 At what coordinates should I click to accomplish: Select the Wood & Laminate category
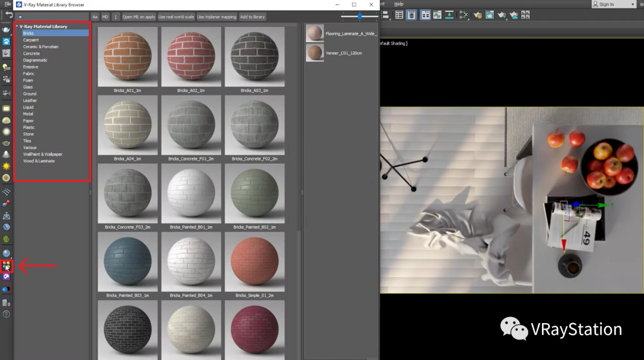pos(39,161)
